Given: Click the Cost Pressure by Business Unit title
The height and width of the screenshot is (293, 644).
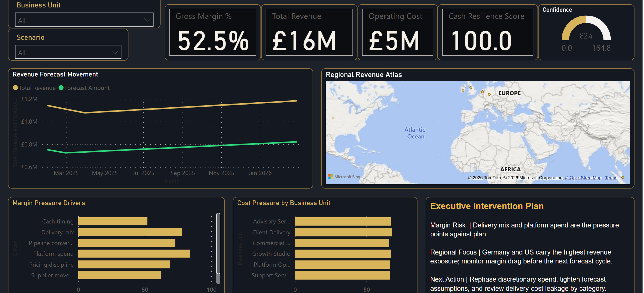Looking at the screenshot, I should 284,203.
